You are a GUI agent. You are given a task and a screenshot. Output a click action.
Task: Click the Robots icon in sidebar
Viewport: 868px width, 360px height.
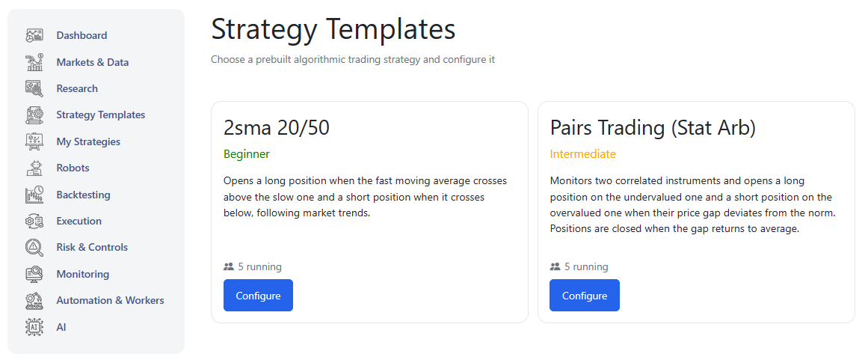click(34, 168)
